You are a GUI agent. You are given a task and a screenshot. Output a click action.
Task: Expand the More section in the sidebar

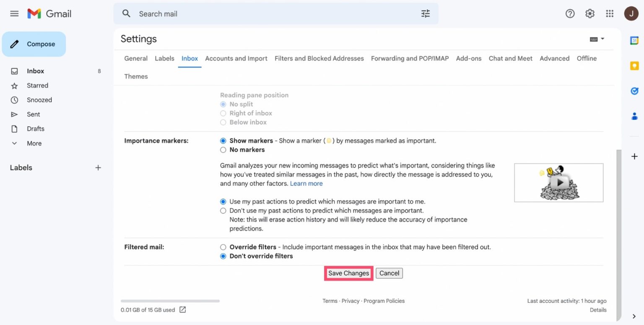click(34, 143)
